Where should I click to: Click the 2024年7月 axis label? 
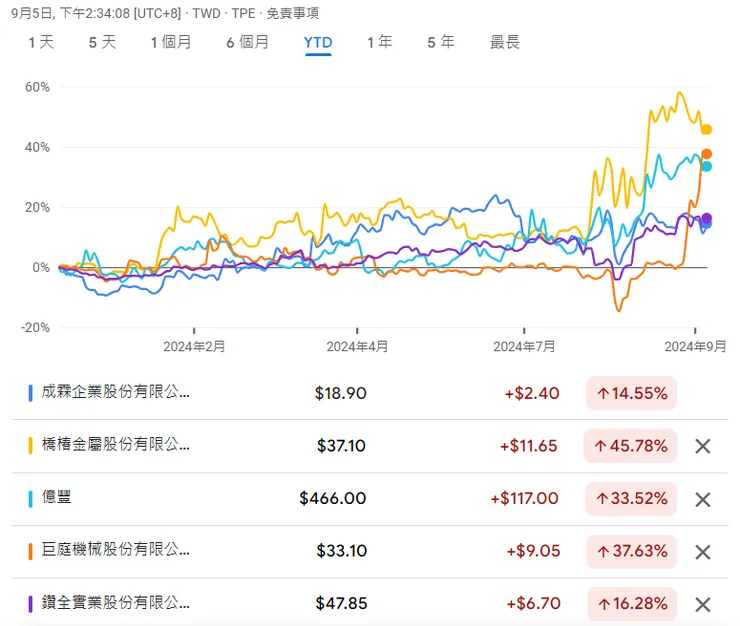tap(524, 347)
